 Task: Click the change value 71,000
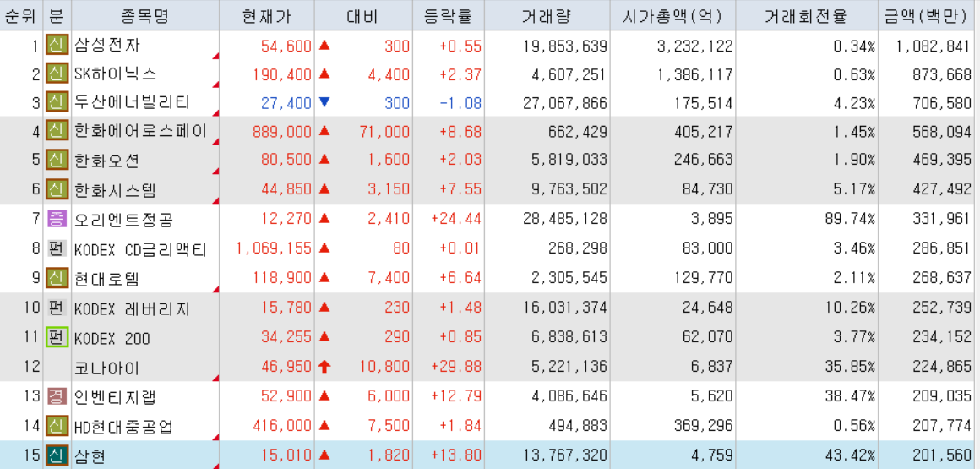click(385, 131)
